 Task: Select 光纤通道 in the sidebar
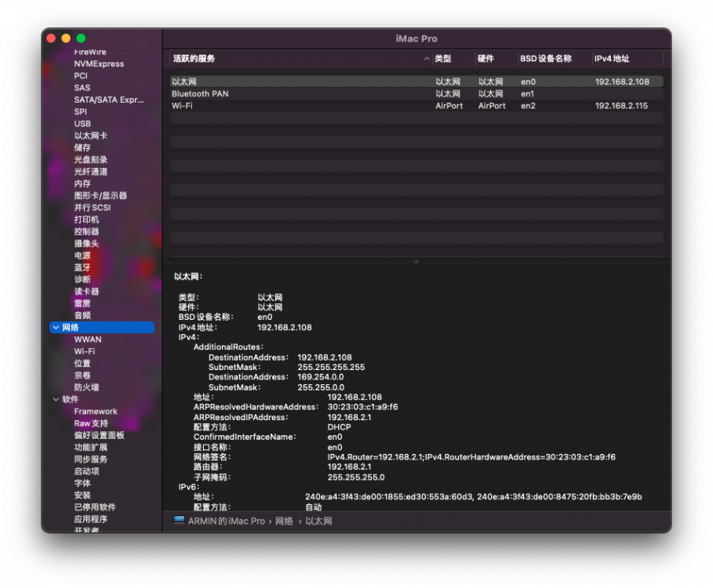90,172
